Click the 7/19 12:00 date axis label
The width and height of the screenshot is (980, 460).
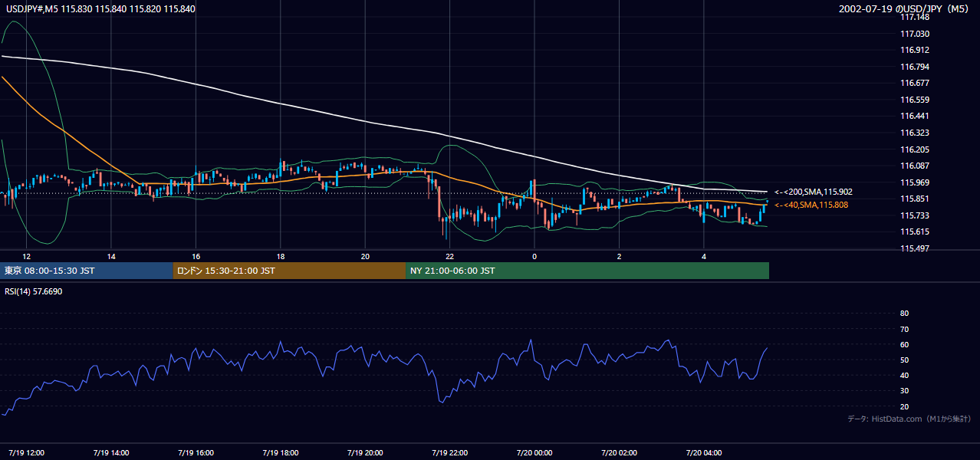coord(26,452)
